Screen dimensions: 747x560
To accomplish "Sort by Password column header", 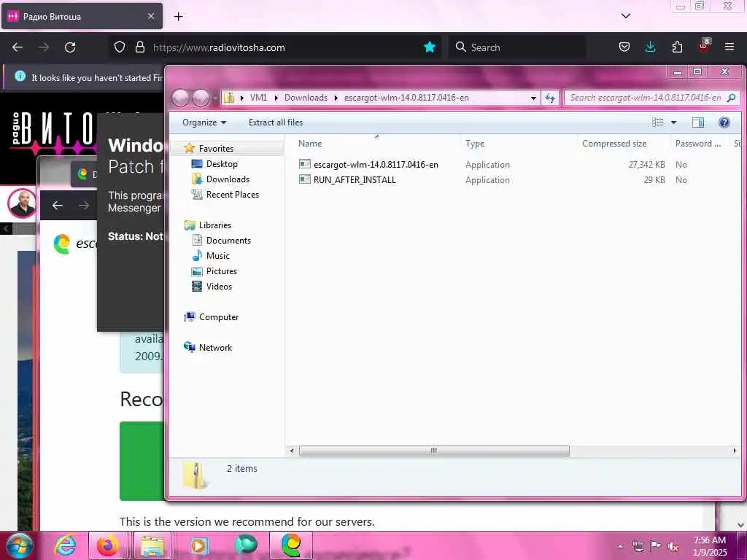I will point(698,144).
